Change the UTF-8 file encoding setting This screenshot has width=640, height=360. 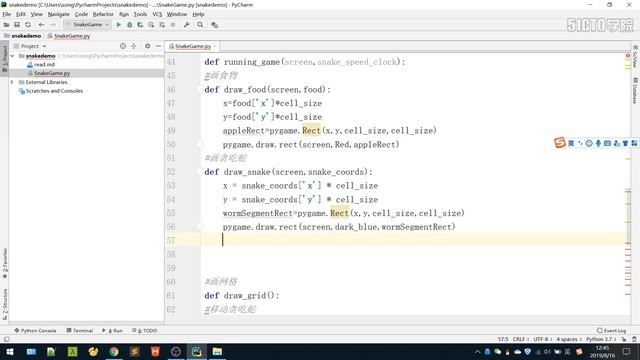pos(543,339)
